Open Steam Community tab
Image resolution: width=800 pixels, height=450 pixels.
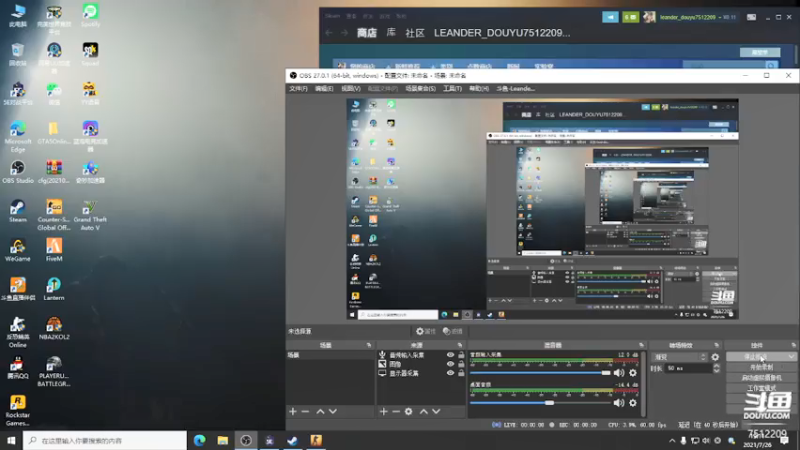(415, 33)
